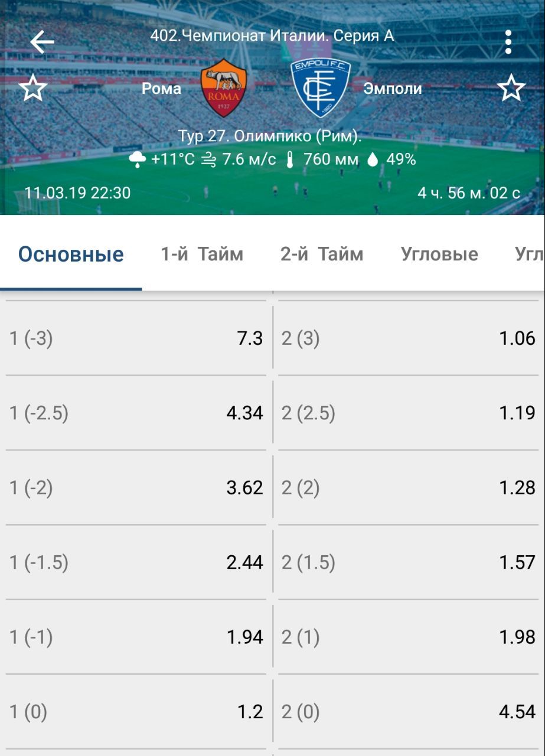Select the Основные tab
Viewport: 545px width, 756px height.
click(x=71, y=254)
